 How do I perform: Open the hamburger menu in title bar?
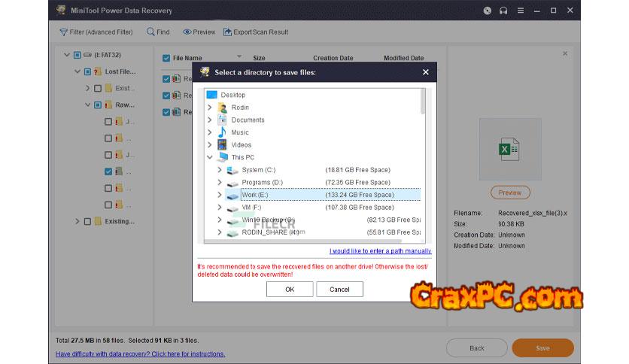pyautogui.click(x=521, y=11)
